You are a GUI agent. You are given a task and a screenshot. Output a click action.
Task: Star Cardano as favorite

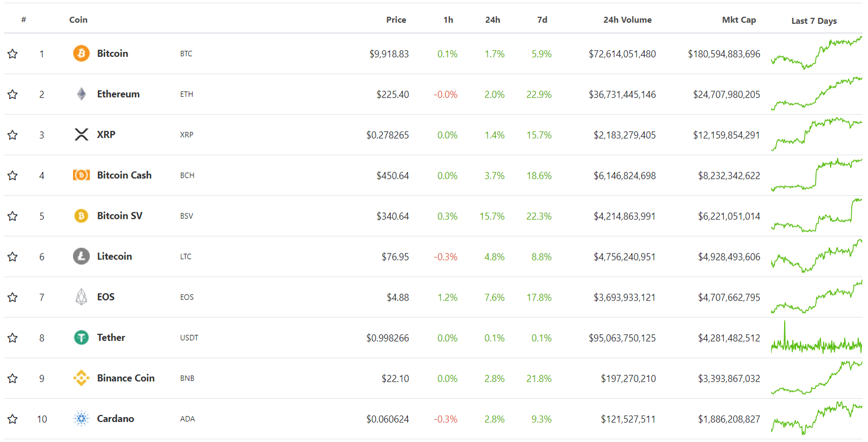(12, 419)
